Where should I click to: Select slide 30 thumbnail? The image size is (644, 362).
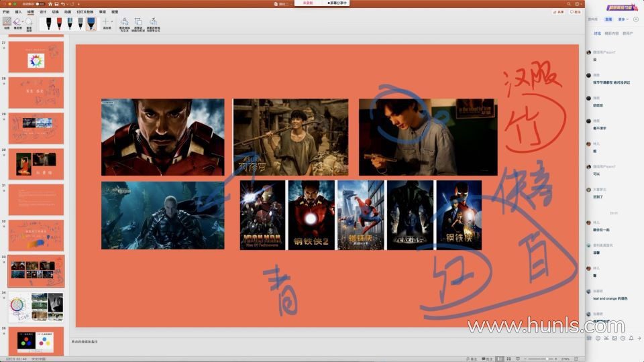tap(36, 164)
